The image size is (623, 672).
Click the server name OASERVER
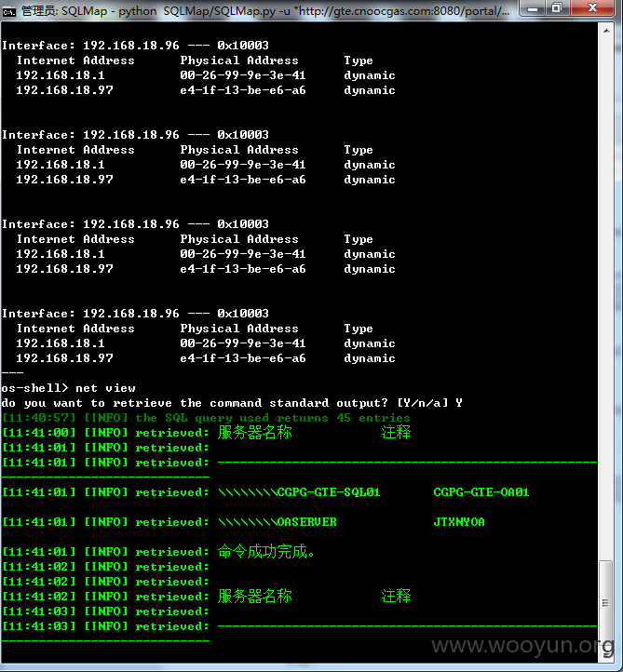click(307, 522)
